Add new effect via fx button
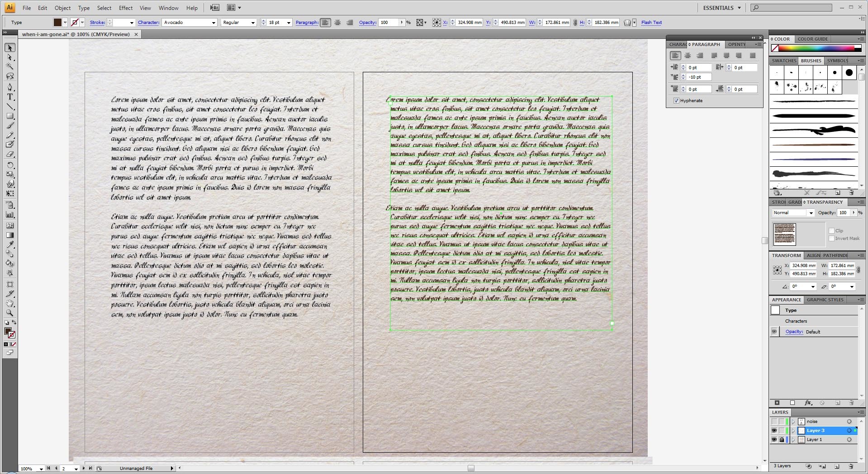868x474 pixels. [x=808, y=403]
